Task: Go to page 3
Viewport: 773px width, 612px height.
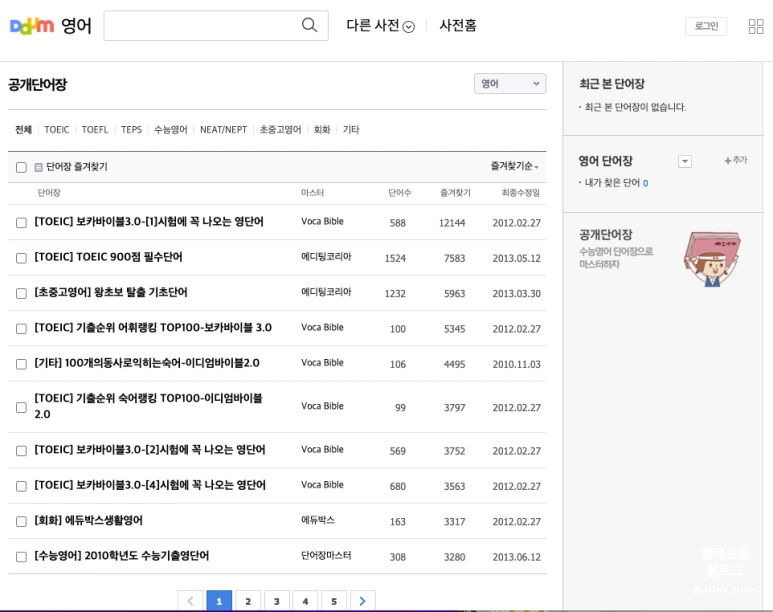Action: tap(277, 601)
